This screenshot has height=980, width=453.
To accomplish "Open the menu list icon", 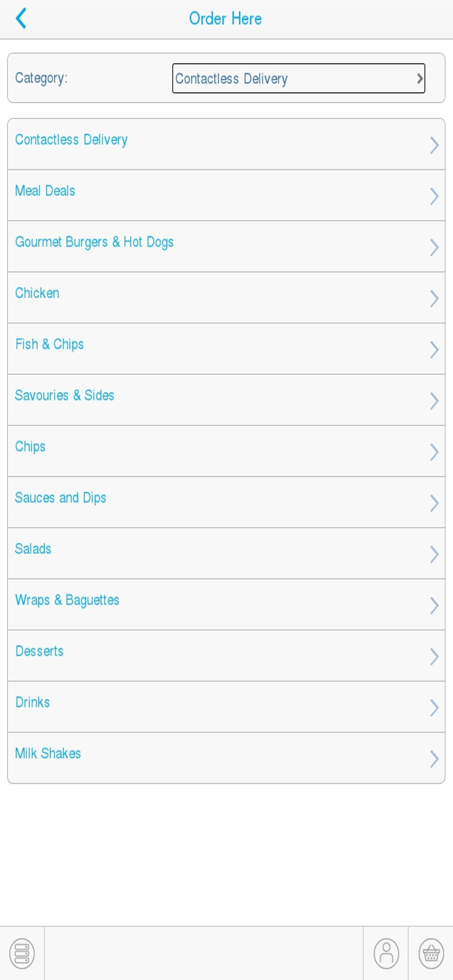I will 22,954.
